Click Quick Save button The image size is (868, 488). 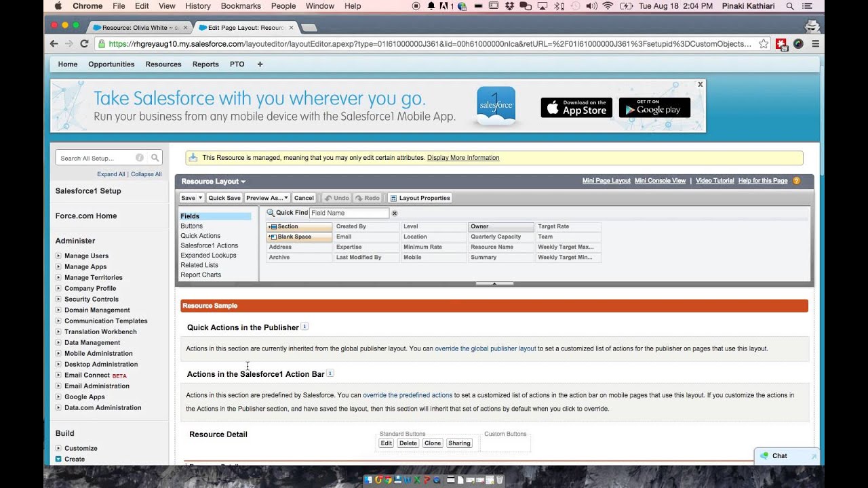pyautogui.click(x=224, y=198)
